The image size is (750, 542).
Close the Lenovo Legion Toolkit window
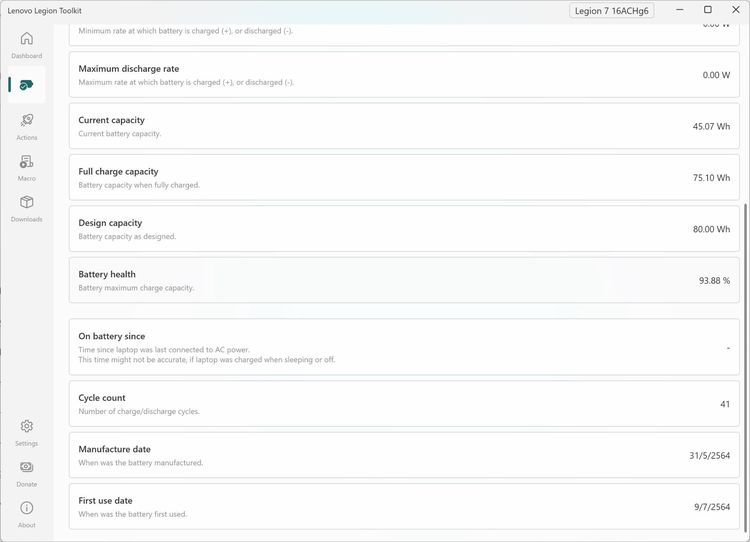736,10
